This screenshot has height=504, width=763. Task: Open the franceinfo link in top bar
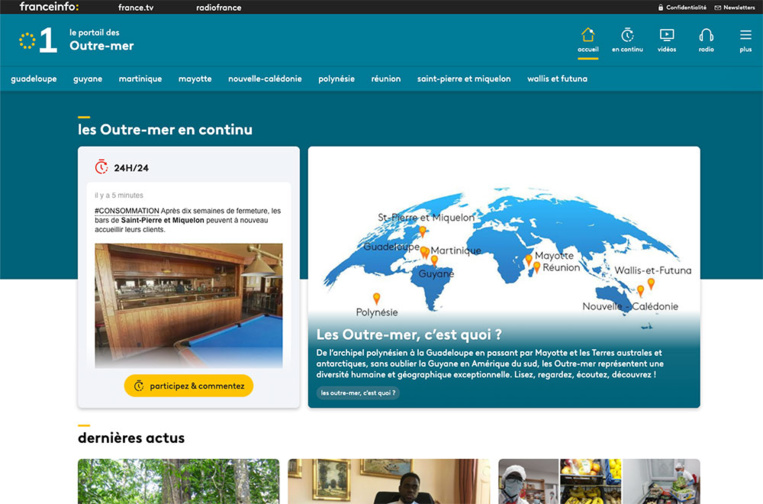(x=49, y=7)
